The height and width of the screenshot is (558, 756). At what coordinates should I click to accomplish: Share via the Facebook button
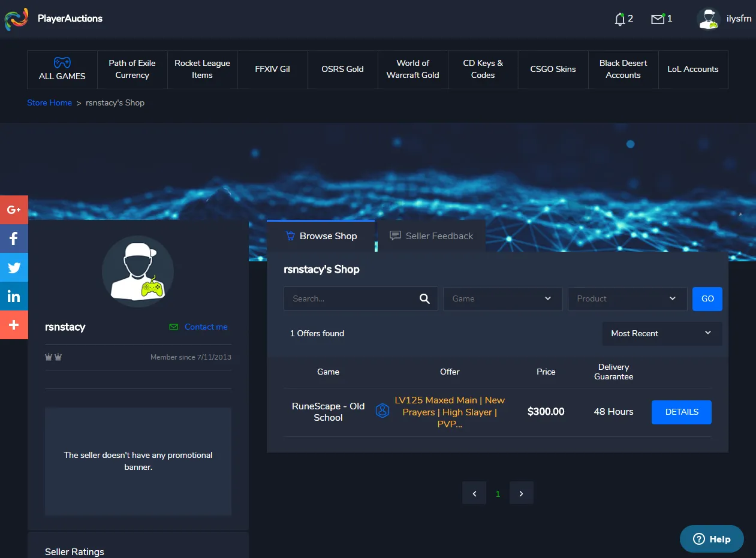(x=14, y=239)
